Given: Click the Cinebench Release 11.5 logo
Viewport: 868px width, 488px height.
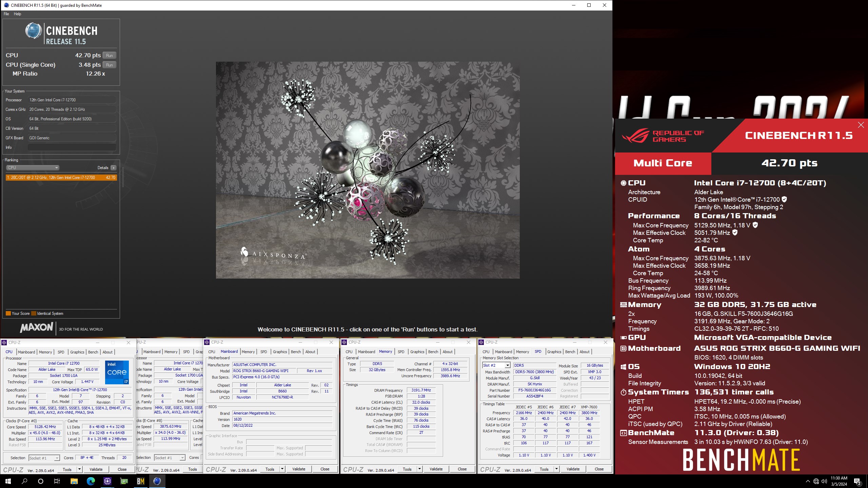Looking at the screenshot, I should coord(61,34).
